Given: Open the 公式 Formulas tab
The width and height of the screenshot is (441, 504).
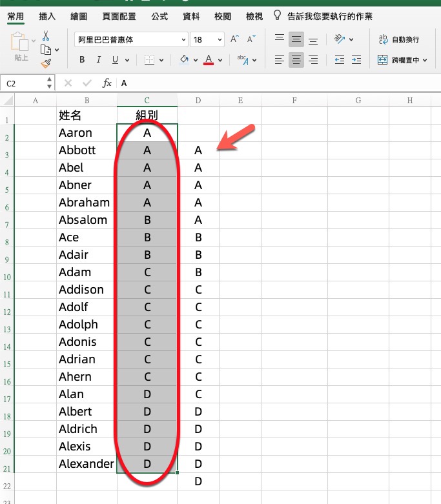Looking at the screenshot, I should (x=159, y=16).
